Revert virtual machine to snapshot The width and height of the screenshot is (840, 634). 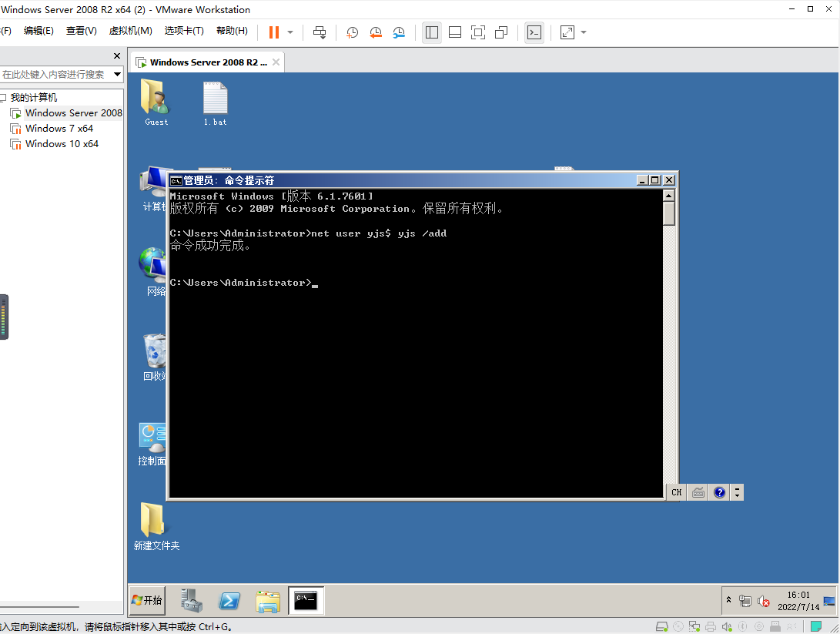click(x=376, y=32)
